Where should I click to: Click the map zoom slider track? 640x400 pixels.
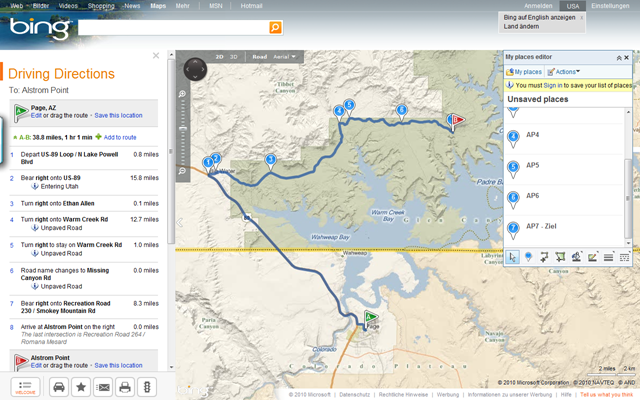pyautogui.click(x=183, y=130)
